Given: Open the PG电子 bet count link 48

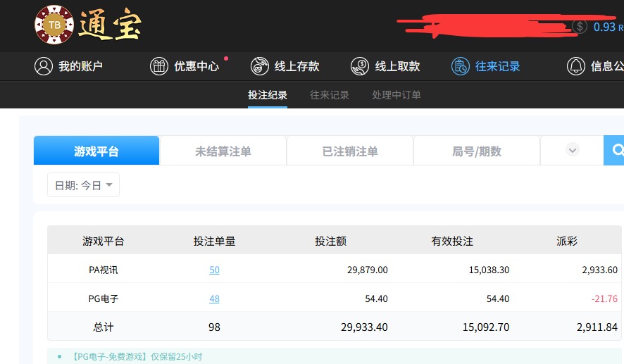Looking at the screenshot, I should pos(214,299).
